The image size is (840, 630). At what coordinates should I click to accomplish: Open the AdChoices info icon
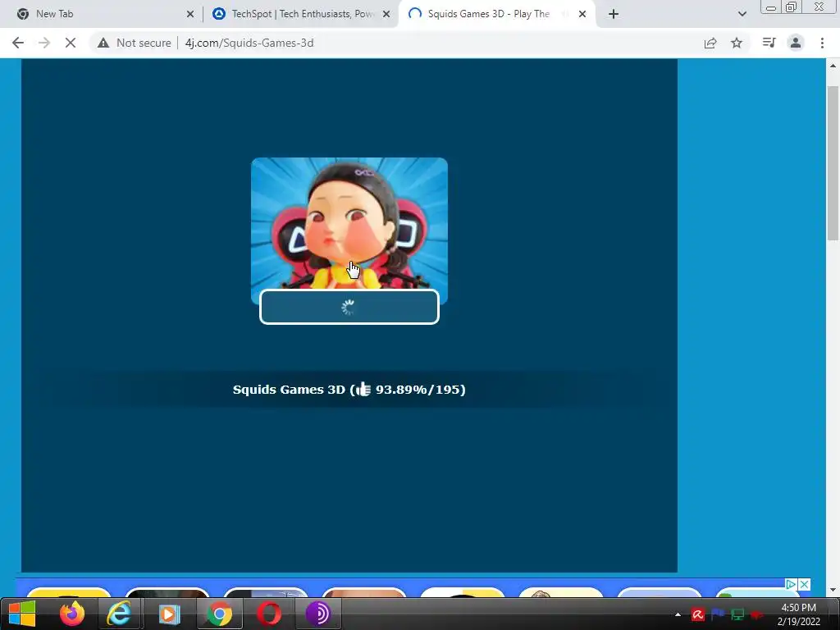point(791,584)
